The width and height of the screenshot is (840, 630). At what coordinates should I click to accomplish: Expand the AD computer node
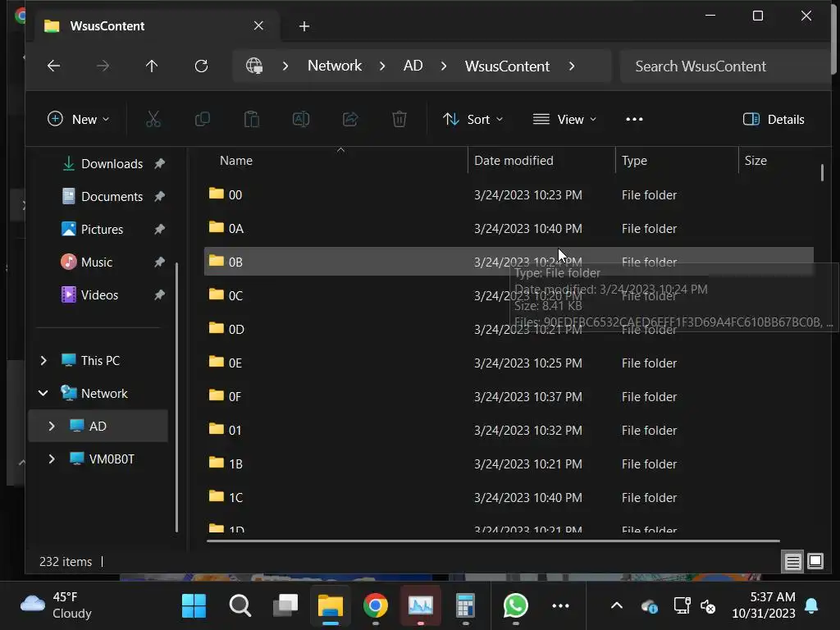52,426
